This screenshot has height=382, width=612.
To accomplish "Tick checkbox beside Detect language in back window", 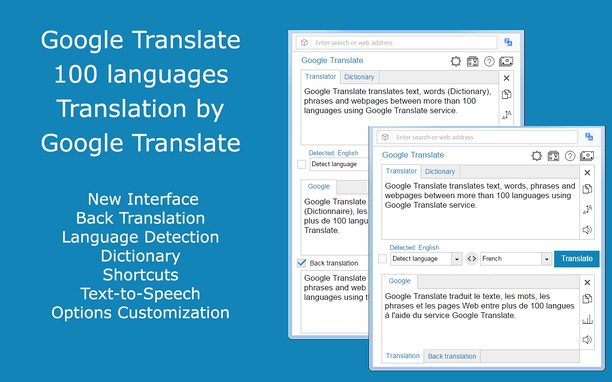I will (x=301, y=164).
